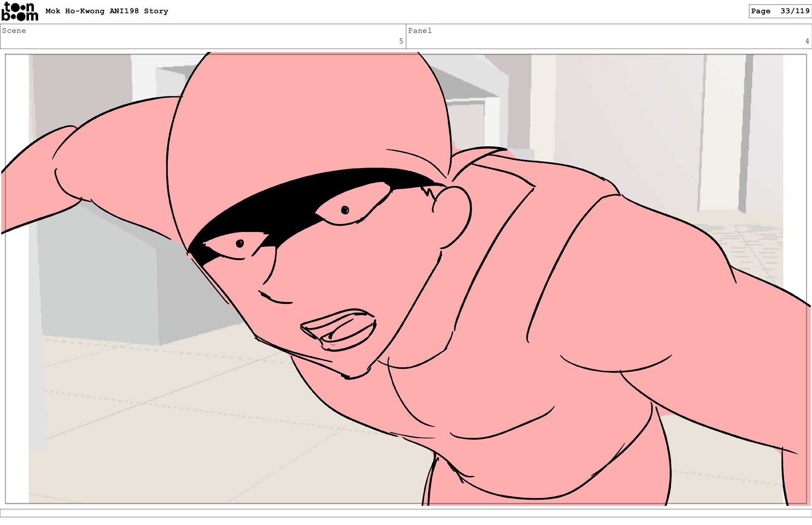The image size is (812, 525).
Task: Click the 'Mok Ho-Kwong ANI198 Story' title
Action: click(107, 11)
